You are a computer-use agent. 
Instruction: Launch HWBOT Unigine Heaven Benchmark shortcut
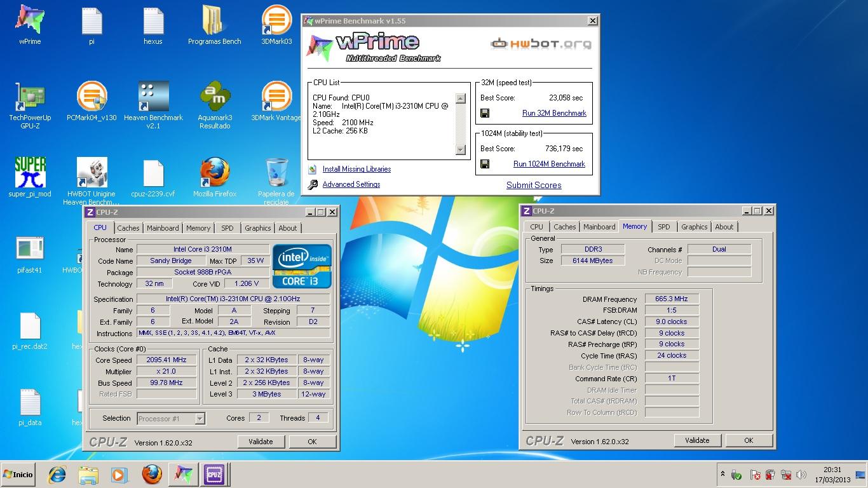tap(92, 181)
